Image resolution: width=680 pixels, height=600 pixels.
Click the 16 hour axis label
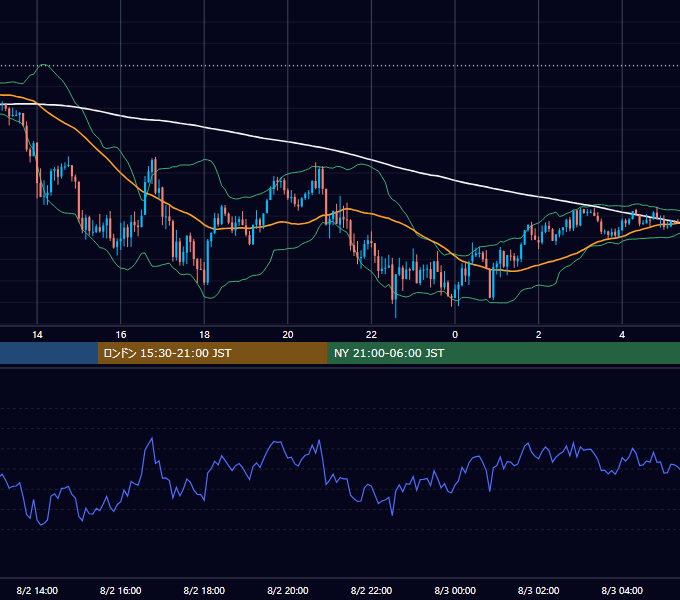121,335
